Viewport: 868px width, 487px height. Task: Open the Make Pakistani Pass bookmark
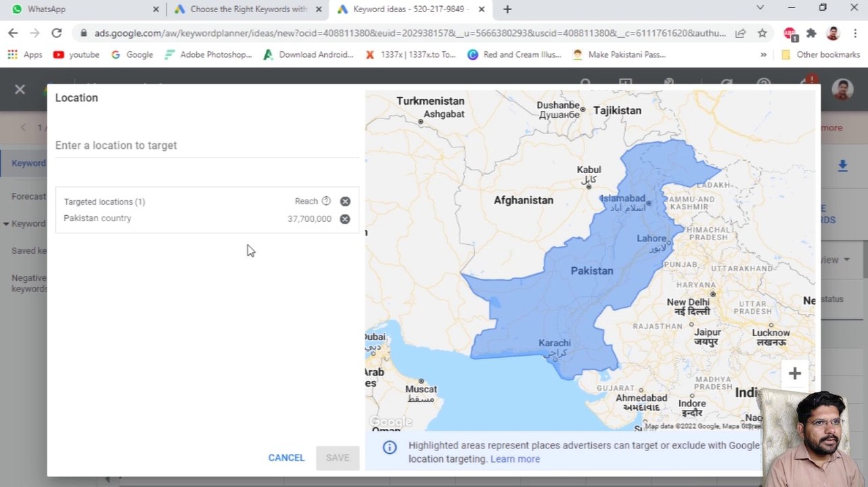coord(619,55)
